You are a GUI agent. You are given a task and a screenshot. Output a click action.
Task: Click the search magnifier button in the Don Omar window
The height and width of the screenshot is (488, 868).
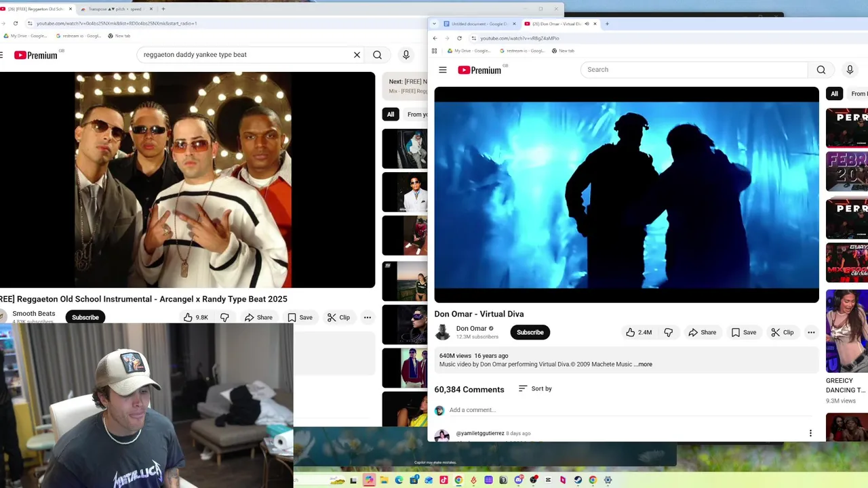tap(821, 70)
